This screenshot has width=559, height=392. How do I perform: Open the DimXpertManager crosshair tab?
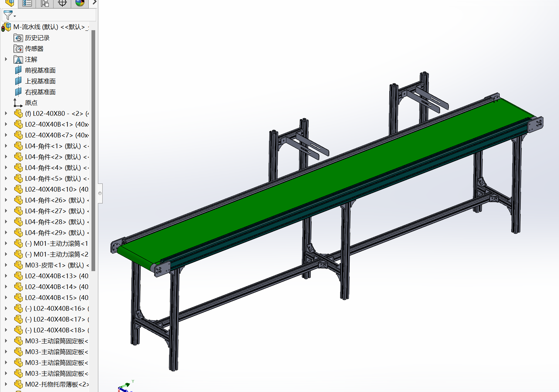point(62,3)
